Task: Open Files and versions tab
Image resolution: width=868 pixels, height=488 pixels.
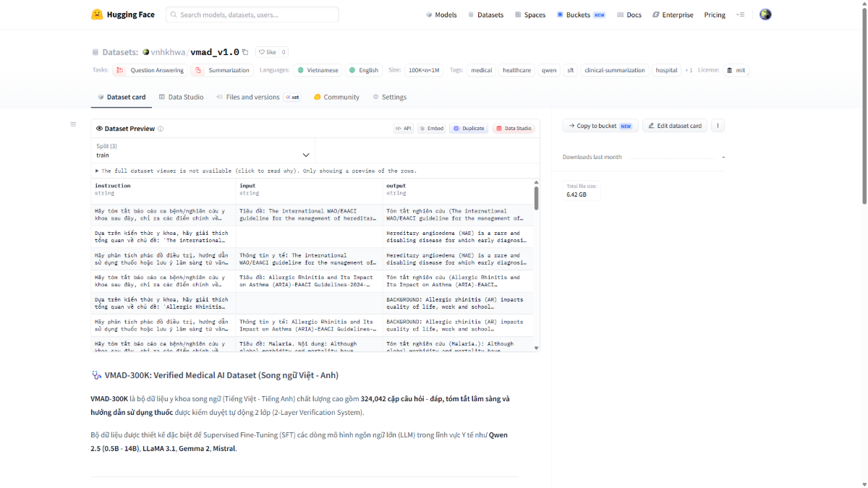Action: pyautogui.click(x=258, y=97)
